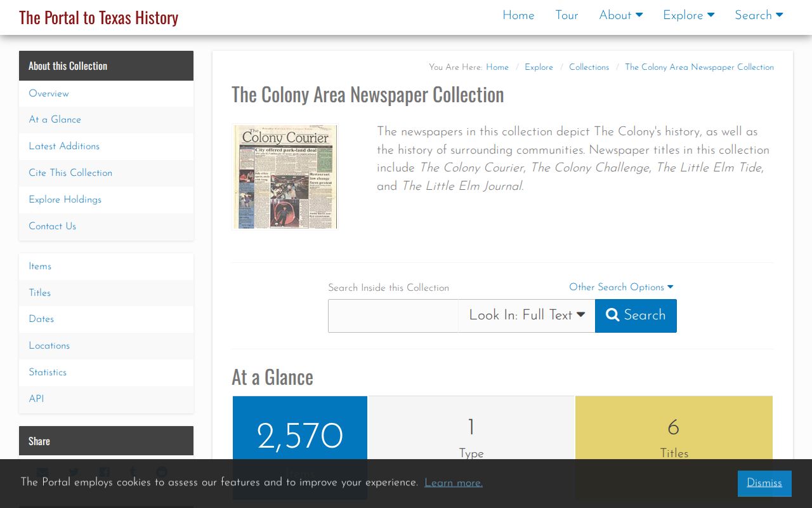Expand the Search dropdown in navbar

pyautogui.click(x=759, y=15)
